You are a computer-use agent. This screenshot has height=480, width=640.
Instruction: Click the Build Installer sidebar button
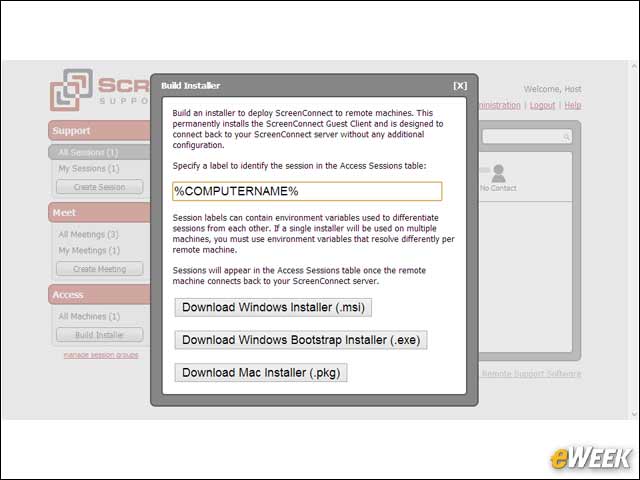click(100, 335)
